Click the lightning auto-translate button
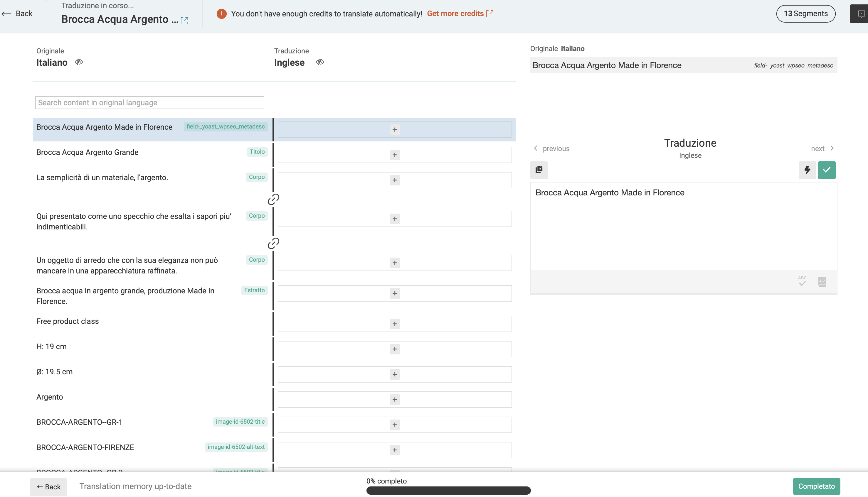 807,170
